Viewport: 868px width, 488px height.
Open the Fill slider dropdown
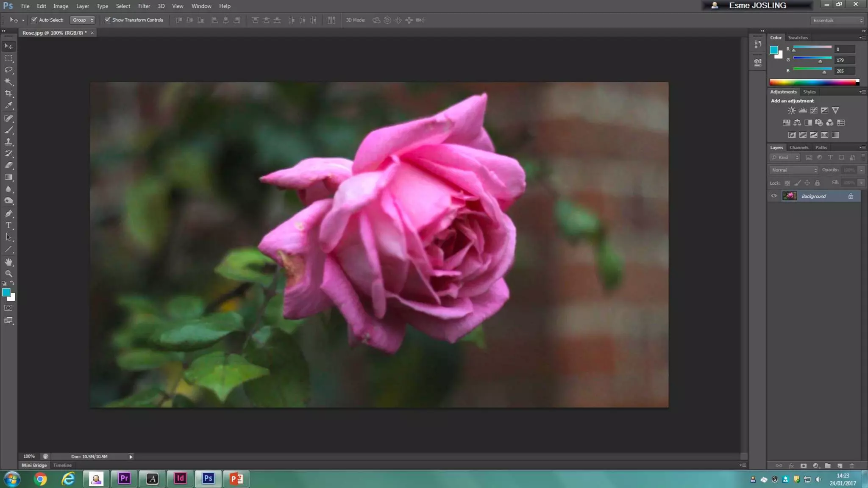point(861,183)
